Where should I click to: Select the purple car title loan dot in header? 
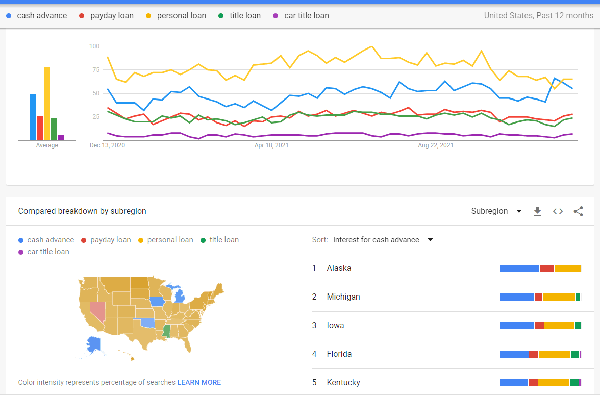pyautogui.click(x=275, y=16)
